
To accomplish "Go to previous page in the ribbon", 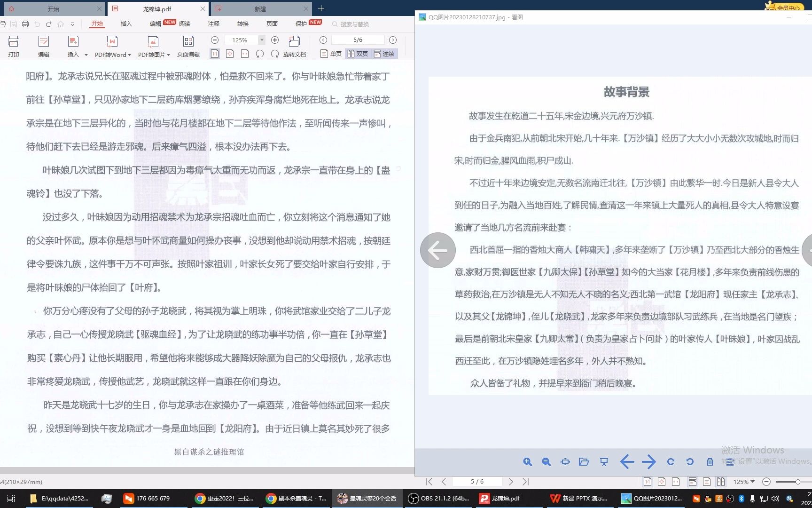I will pyautogui.click(x=323, y=40).
